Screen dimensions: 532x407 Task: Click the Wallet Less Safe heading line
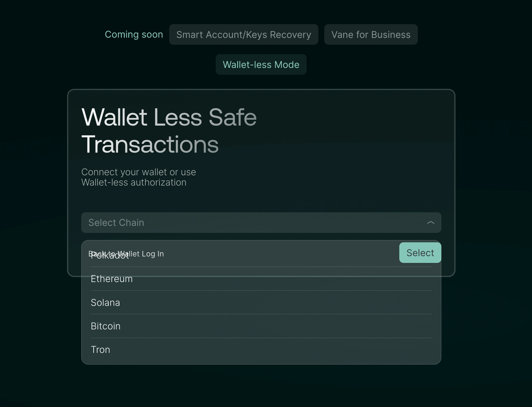169,117
